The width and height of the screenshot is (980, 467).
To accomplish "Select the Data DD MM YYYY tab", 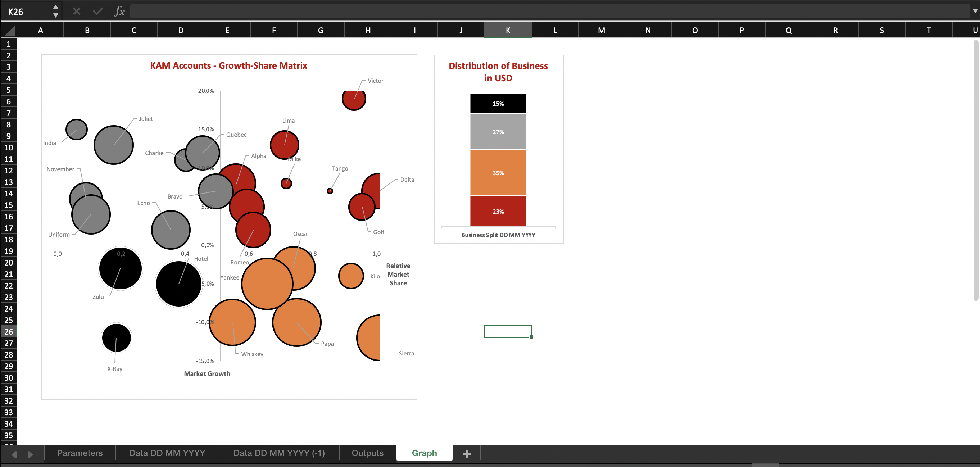I will 167,453.
